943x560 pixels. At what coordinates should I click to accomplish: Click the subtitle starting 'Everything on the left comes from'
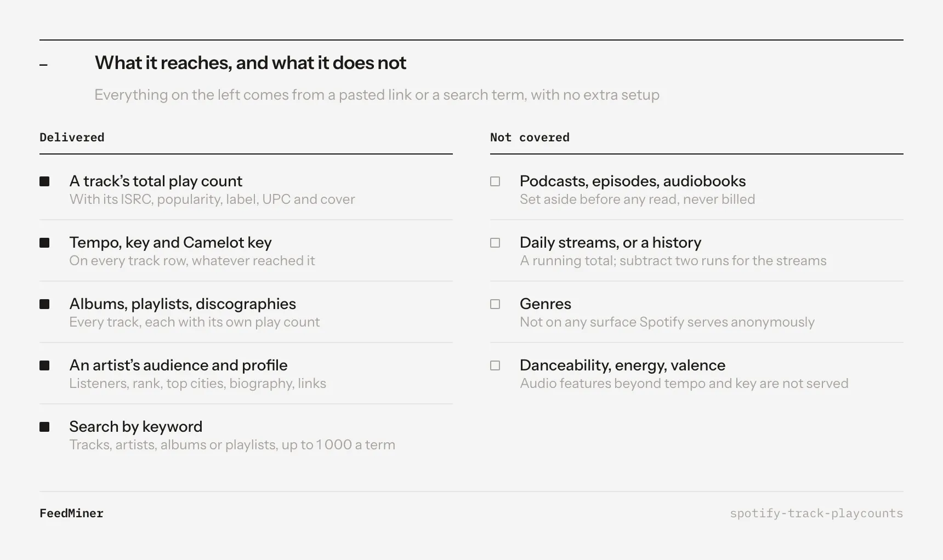point(377,95)
